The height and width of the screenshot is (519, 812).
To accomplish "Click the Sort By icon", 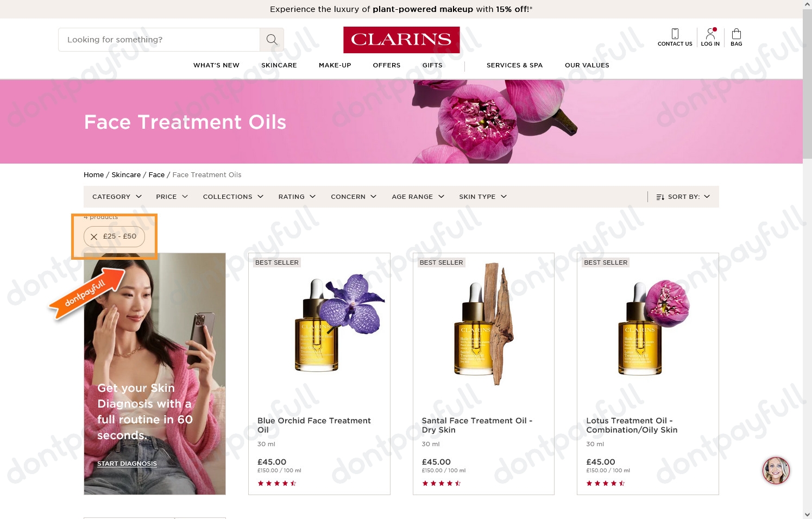I will (660, 197).
